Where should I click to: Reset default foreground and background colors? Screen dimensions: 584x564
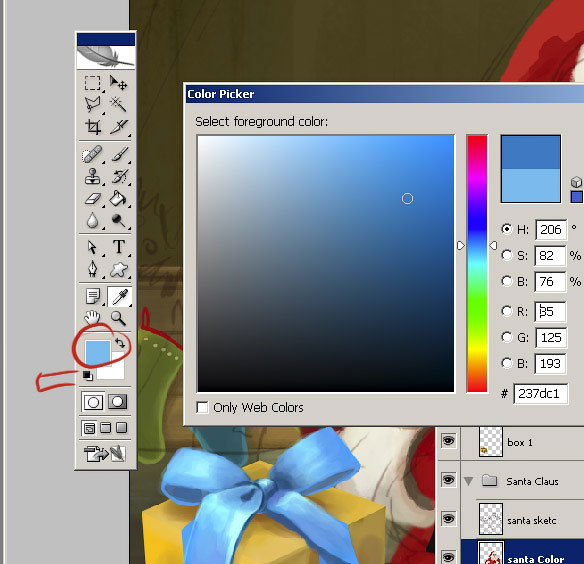88,376
